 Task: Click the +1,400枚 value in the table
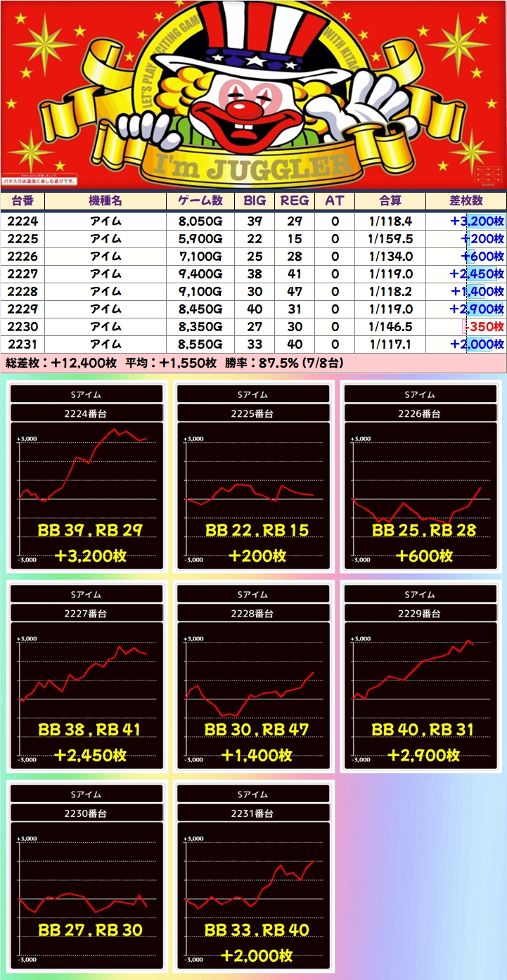pyautogui.click(x=478, y=292)
